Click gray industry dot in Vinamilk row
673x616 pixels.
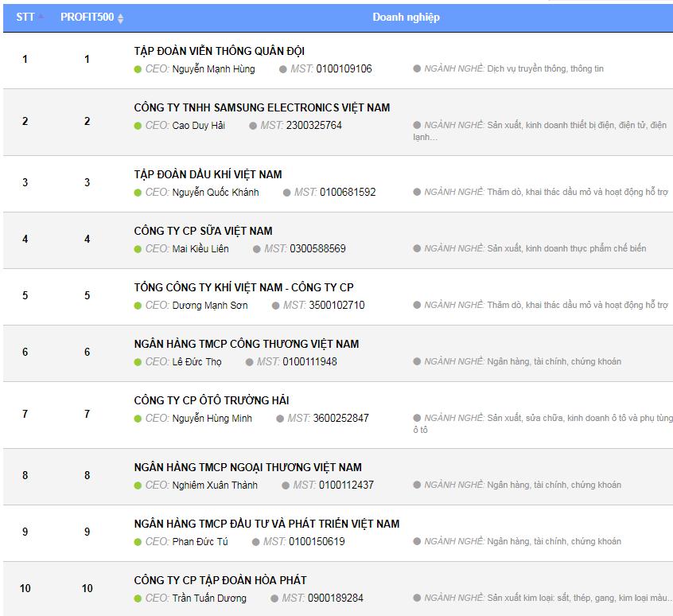point(417,249)
